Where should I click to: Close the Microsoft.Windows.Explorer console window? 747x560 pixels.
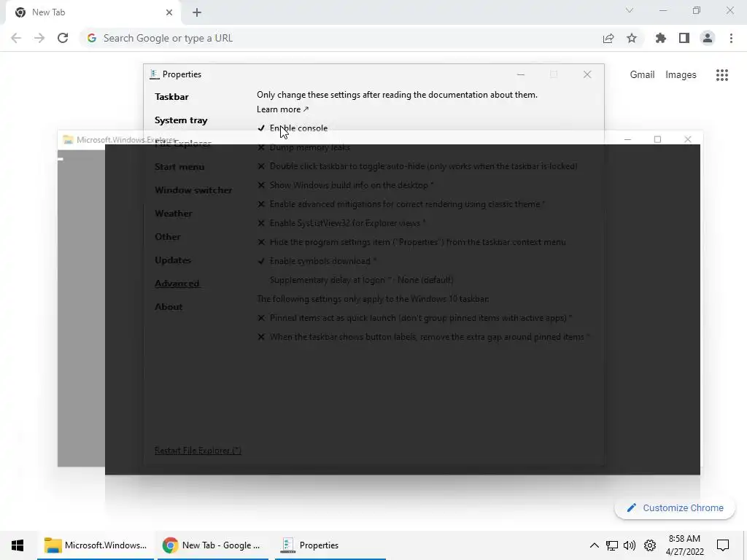click(x=687, y=139)
